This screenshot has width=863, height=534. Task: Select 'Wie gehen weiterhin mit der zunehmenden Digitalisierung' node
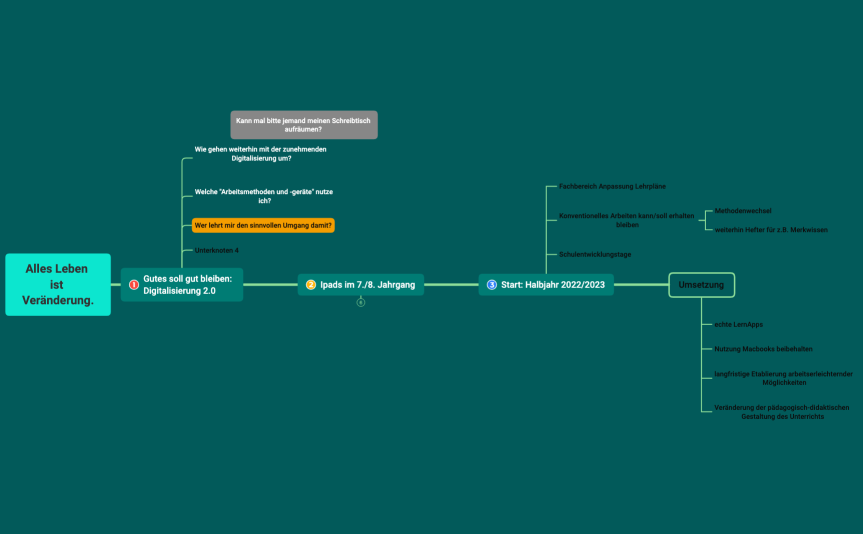pos(260,153)
